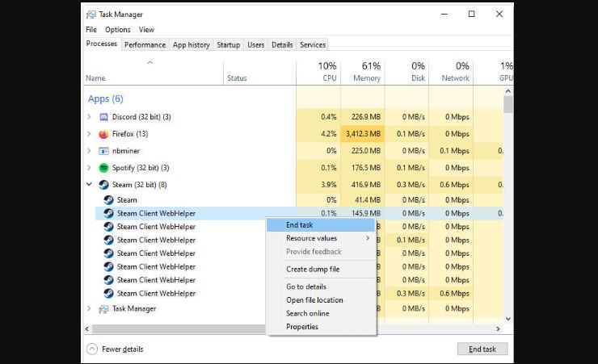Click the vertical scrollbar thumb
Image resolution: width=598 pixels, height=364 pixels.
tap(508, 104)
